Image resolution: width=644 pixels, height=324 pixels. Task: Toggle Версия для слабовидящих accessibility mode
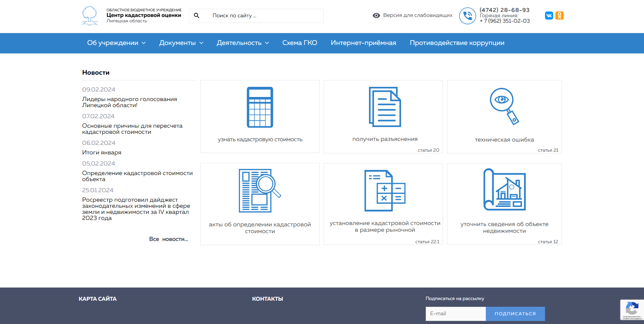pyautogui.click(x=413, y=16)
